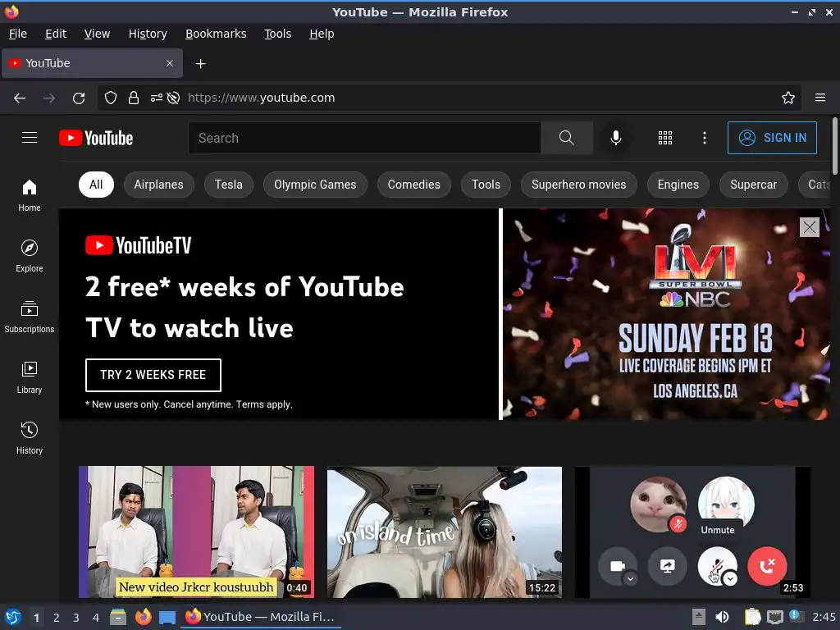Image resolution: width=840 pixels, height=630 pixels.
Task: Select the Engines filter chip
Action: pos(678,185)
